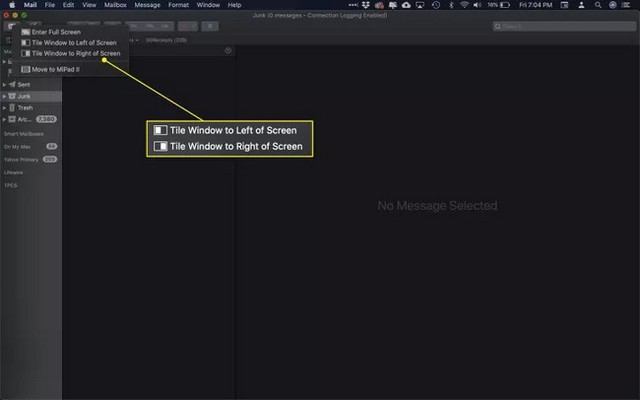The height and width of the screenshot is (400, 640).
Task: Launch Siri from the menu bar
Action: [x=613, y=5]
